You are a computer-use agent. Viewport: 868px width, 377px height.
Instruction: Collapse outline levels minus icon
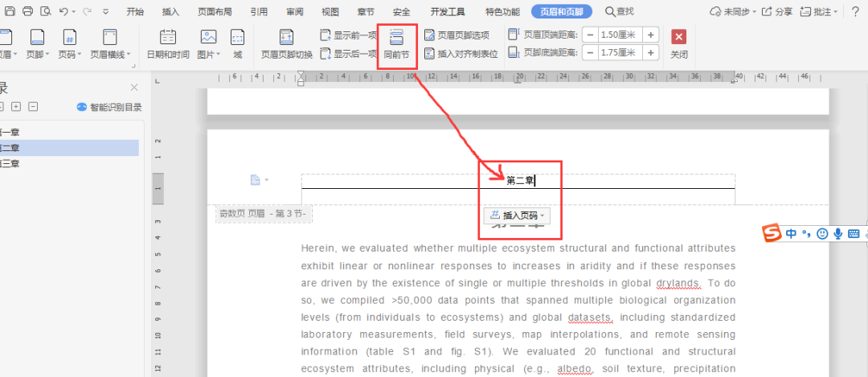click(33, 107)
